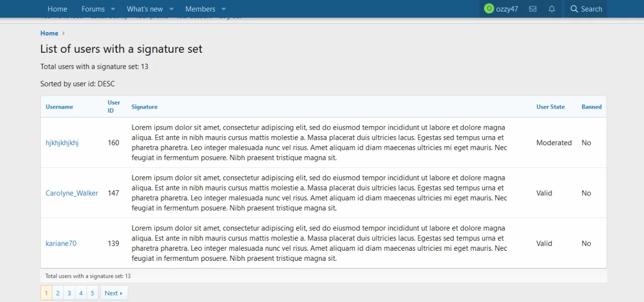Open Carolyne_Walker's user profile
Screen dimensions: 644x302
(x=72, y=192)
